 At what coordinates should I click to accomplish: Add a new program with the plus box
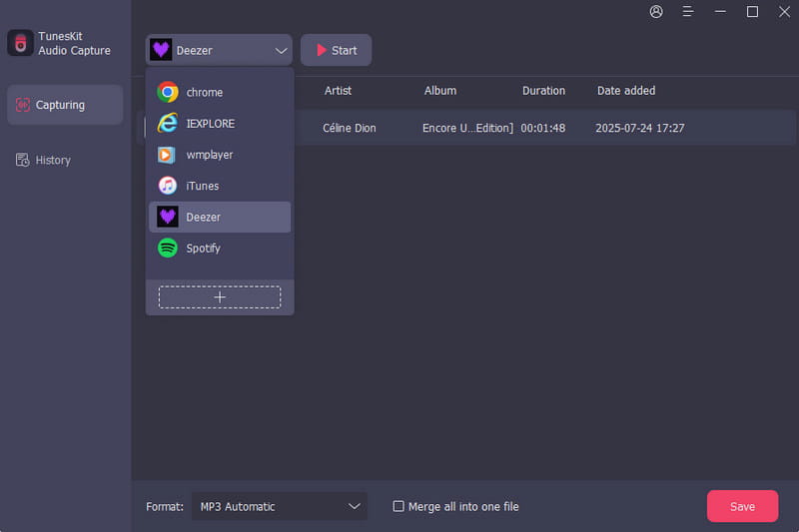tap(220, 296)
